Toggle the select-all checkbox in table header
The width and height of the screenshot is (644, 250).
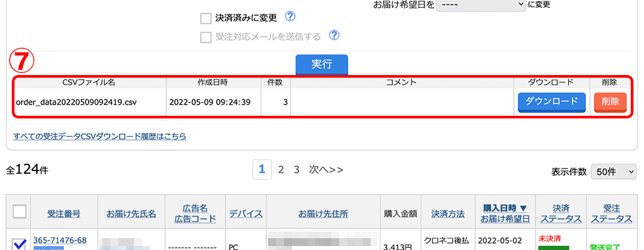click(x=19, y=212)
